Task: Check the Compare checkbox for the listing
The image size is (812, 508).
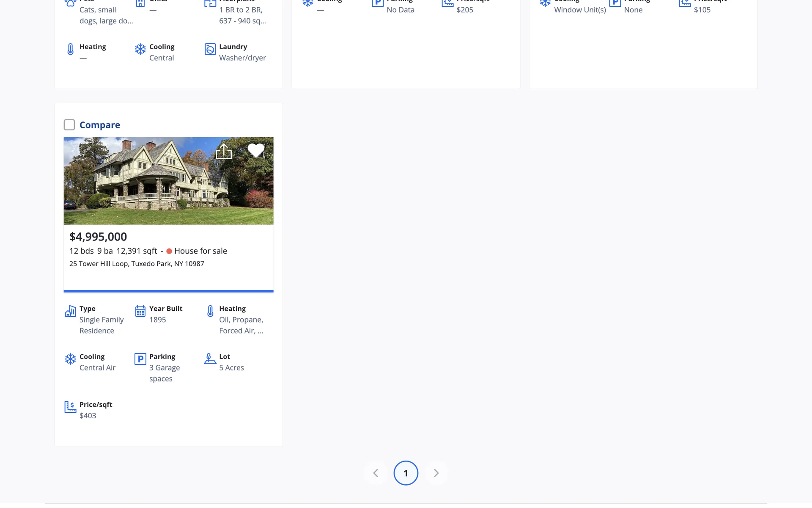Action: coord(69,125)
